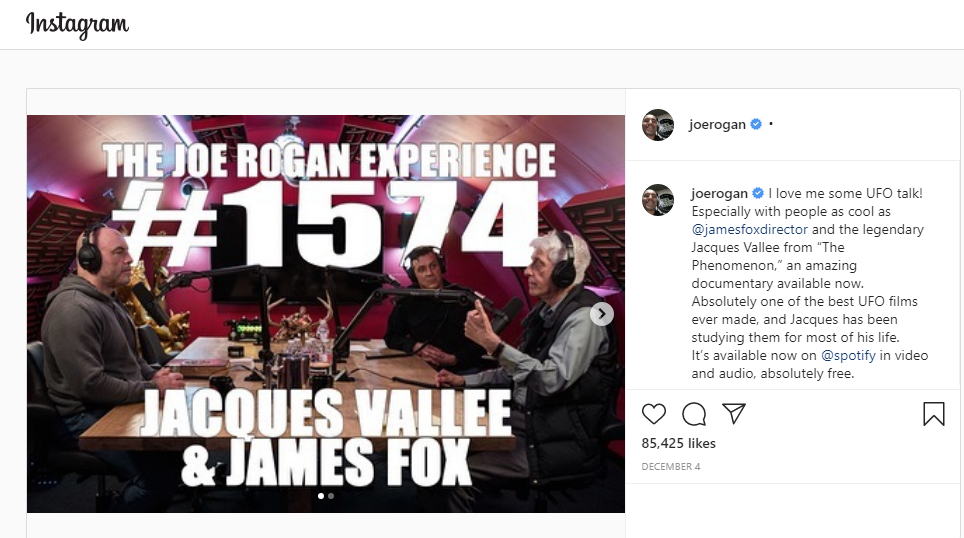Image resolution: width=964 pixels, height=538 pixels.
Task: Open comments with the speech bubble icon
Action: 694,414
